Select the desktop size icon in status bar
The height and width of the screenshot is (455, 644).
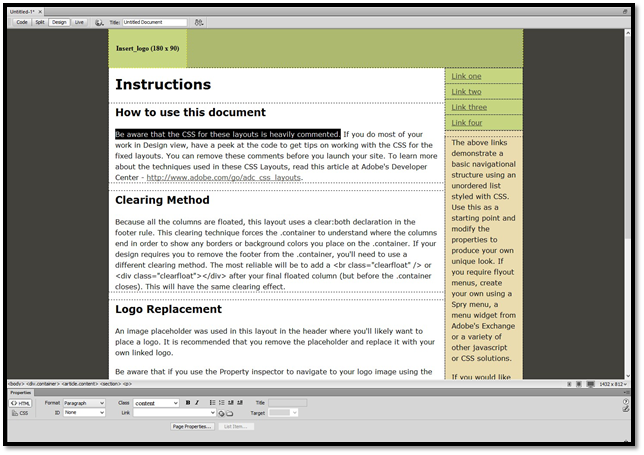(590, 384)
